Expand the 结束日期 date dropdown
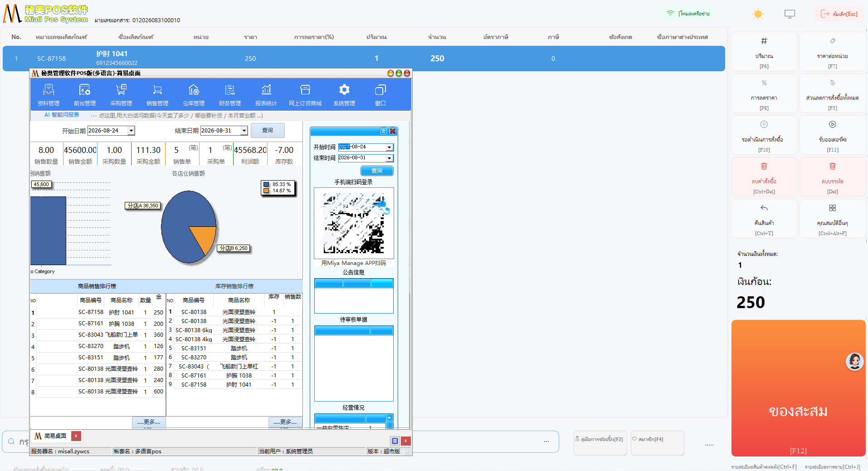This screenshot has width=868, height=471. point(244,131)
